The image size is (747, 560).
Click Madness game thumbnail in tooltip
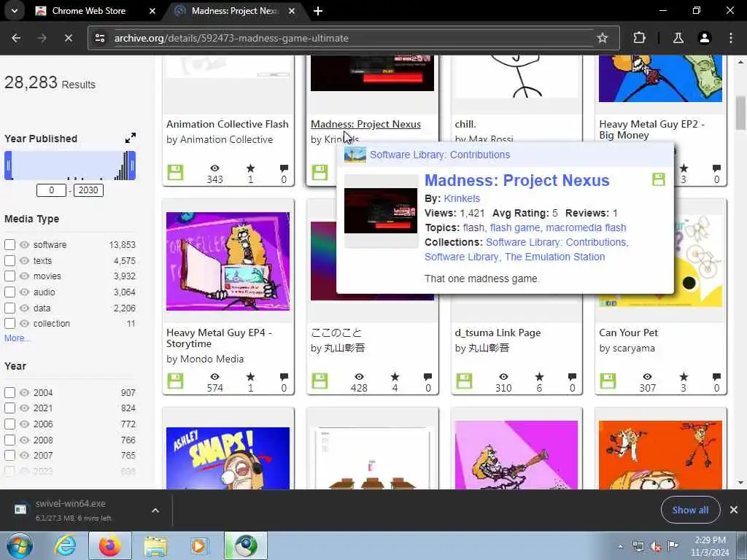381,211
